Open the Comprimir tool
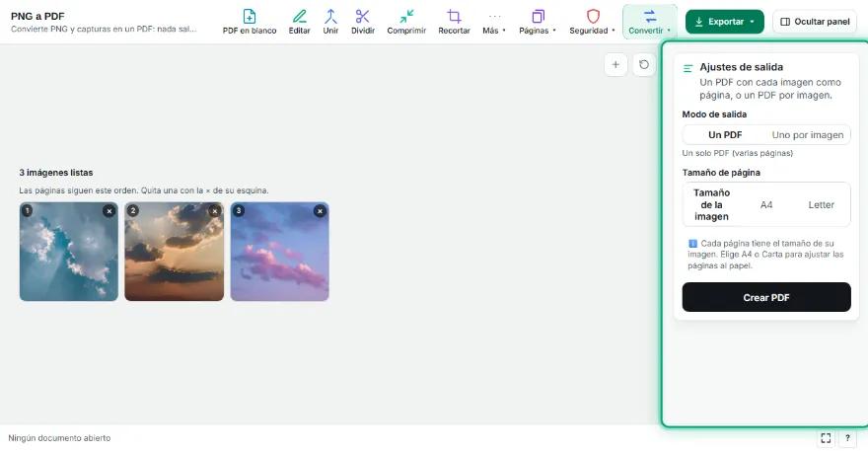This screenshot has width=868, height=451. click(x=406, y=22)
